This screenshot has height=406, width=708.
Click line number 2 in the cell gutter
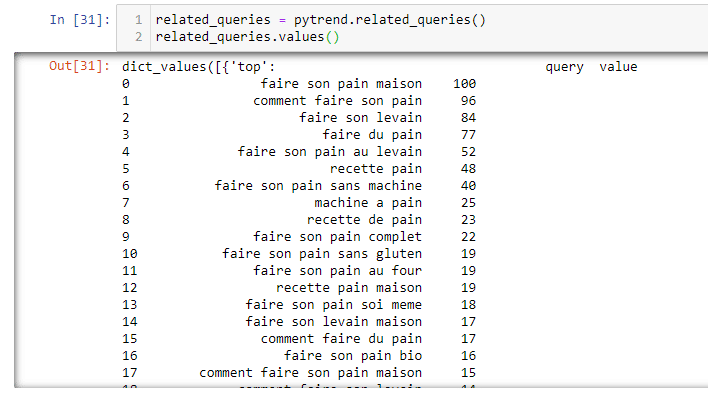[137, 37]
